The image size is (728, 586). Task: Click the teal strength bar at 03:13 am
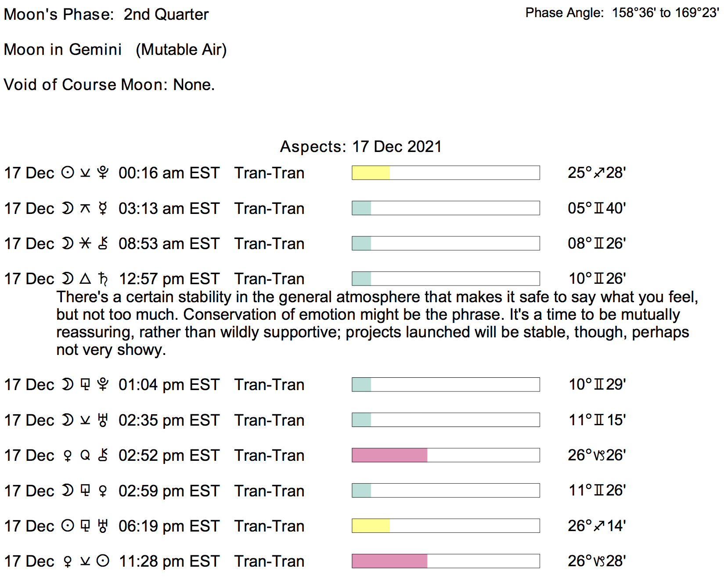[x=362, y=208]
